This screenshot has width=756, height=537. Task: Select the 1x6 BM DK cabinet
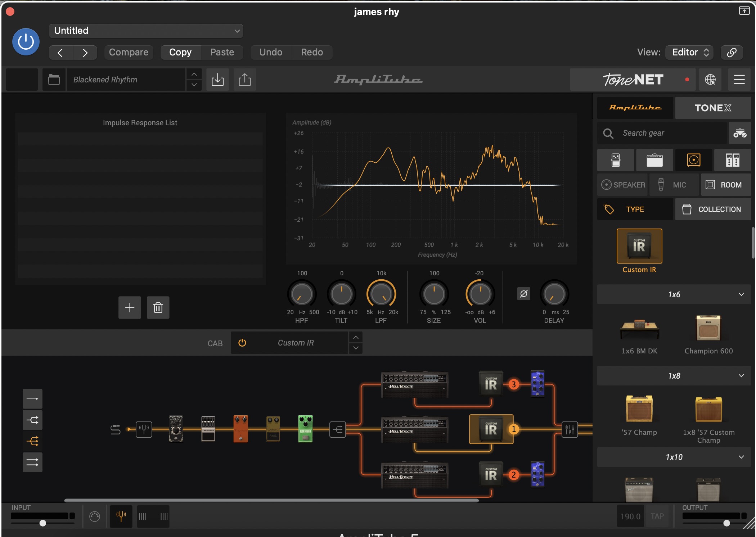point(639,329)
